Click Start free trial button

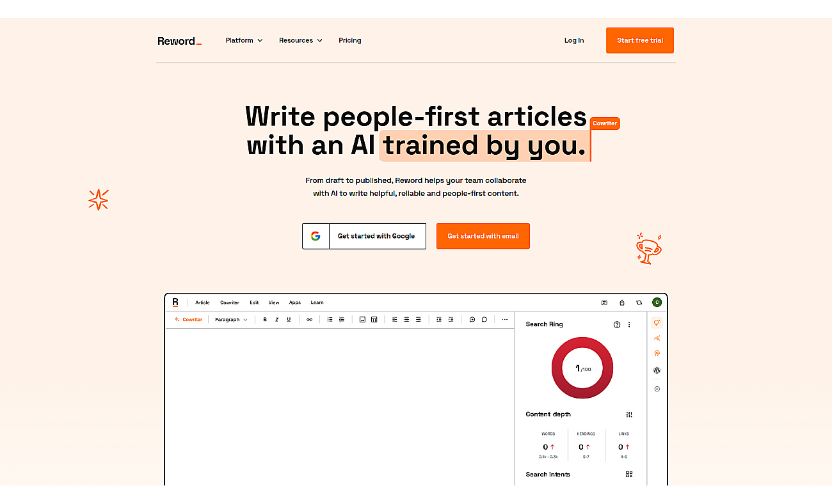pos(640,40)
